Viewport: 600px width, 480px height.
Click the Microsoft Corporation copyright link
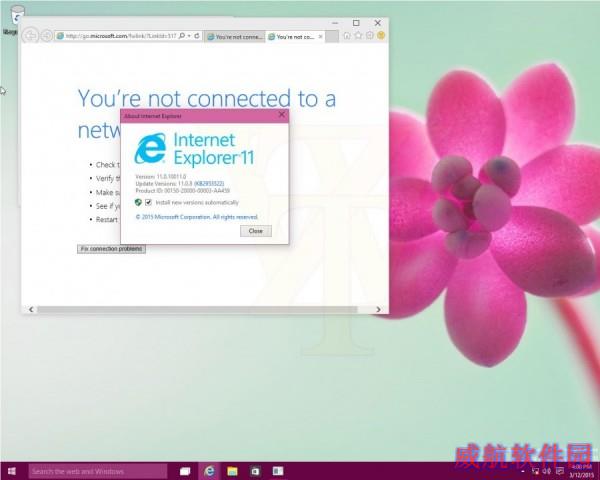(196, 217)
